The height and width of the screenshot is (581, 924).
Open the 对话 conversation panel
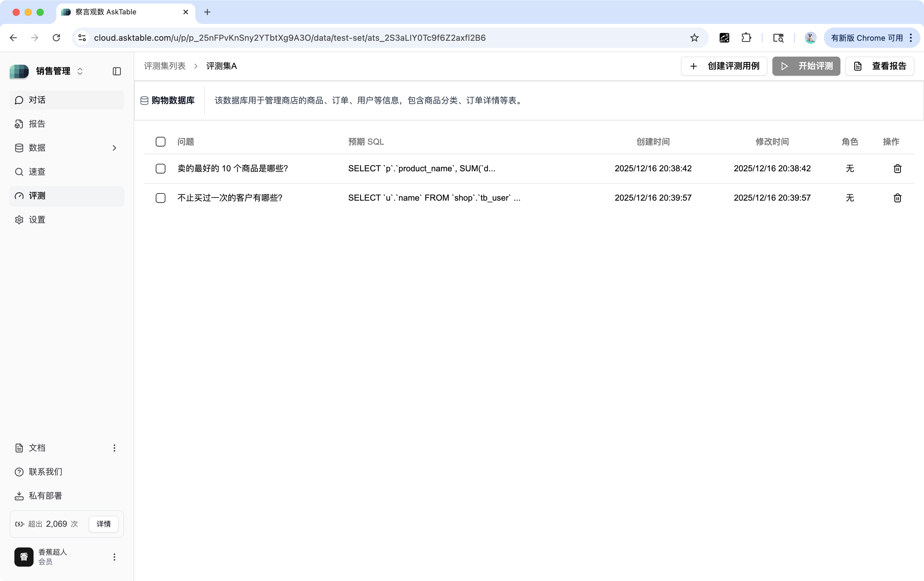point(37,100)
